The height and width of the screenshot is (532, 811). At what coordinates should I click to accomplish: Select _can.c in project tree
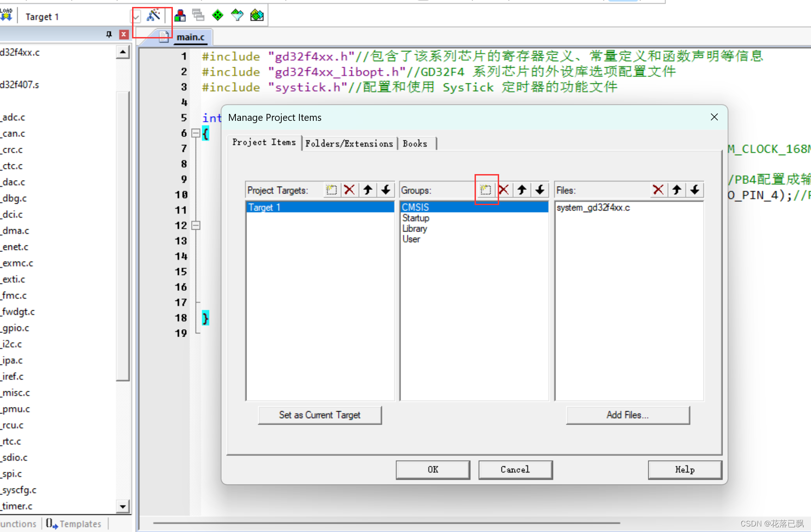tap(13, 133)
